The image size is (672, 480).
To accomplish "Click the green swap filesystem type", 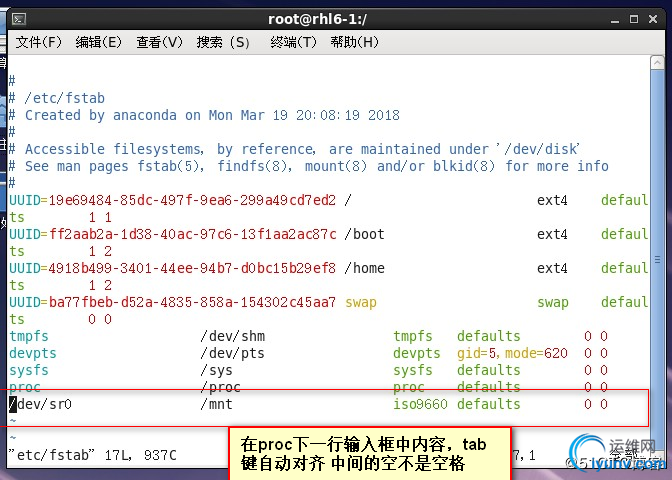I will pos(553,303).
